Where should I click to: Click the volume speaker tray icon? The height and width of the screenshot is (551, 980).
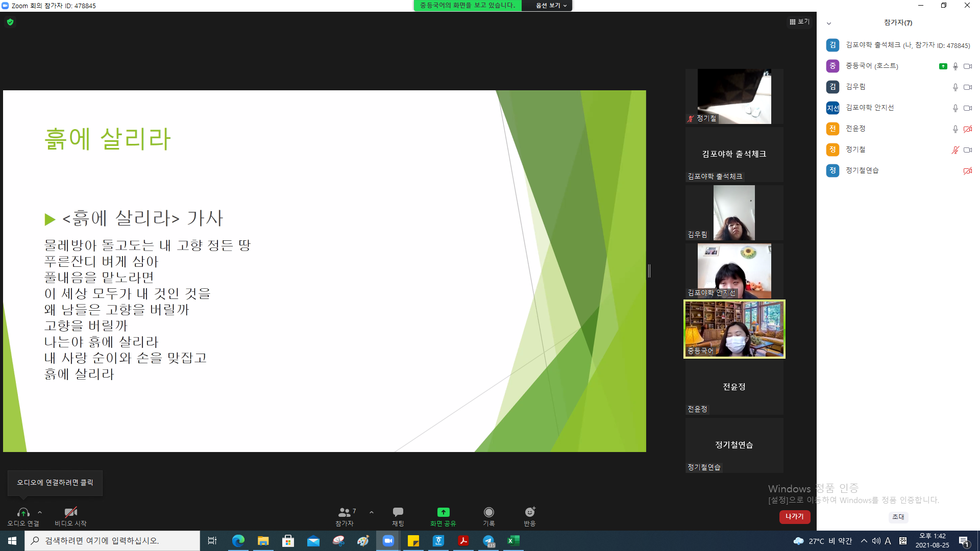(876, 541)
